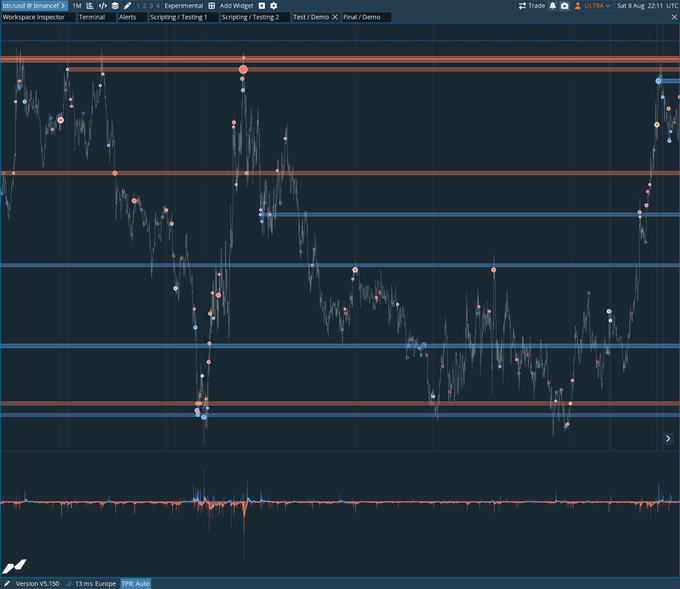Select the Test / Demo tab
The height and width of the screenshot is (589, 680).
311,17
